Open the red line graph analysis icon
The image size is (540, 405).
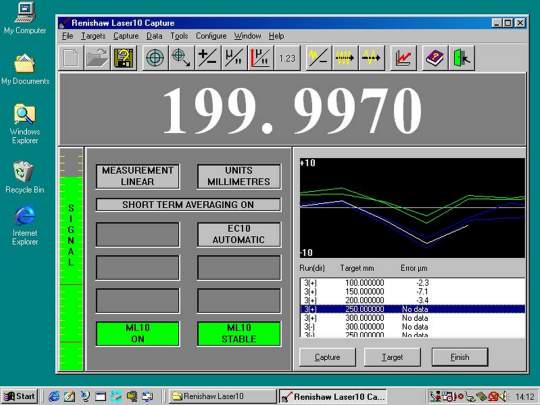[x=403, y=58]
